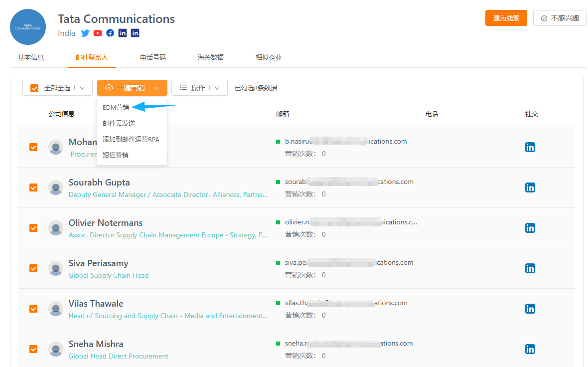Click Sourabh Gupta's email address
The image size is (588, 367).
[x=349, y=182]
